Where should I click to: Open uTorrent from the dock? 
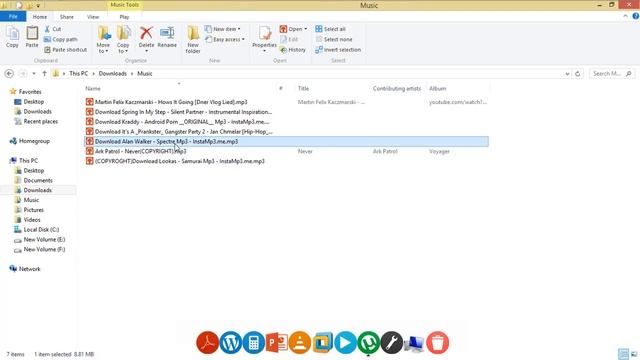coord(369,342)
